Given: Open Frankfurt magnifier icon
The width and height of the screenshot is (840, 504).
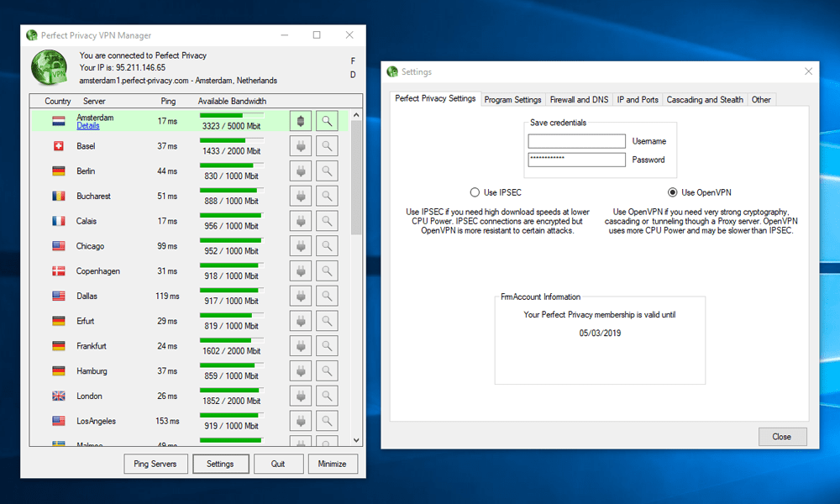Looking at the screenshot, I should (x=327, y=346).
